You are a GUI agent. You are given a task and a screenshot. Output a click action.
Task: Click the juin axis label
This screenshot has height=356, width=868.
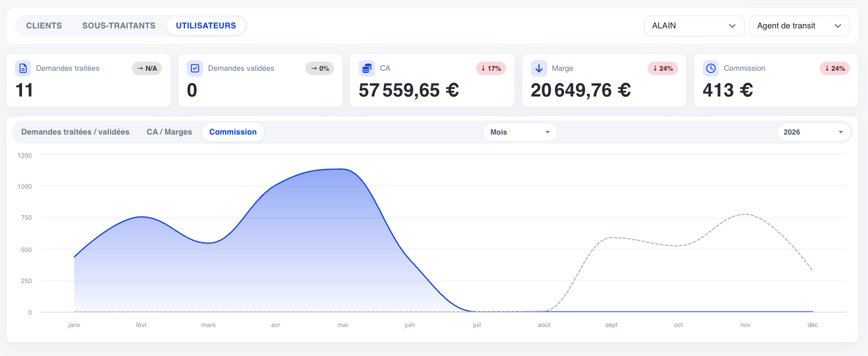(410, 325)
